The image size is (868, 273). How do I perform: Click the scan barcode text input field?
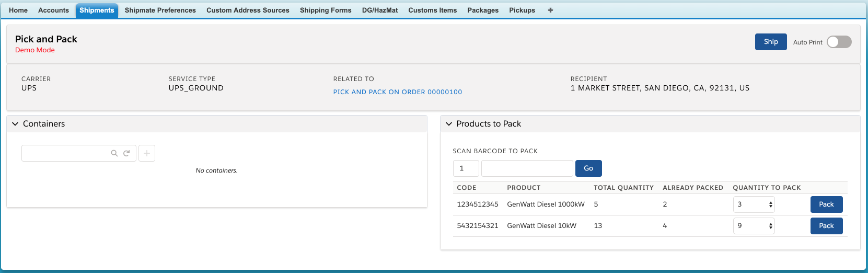click(x=527, y=168)
